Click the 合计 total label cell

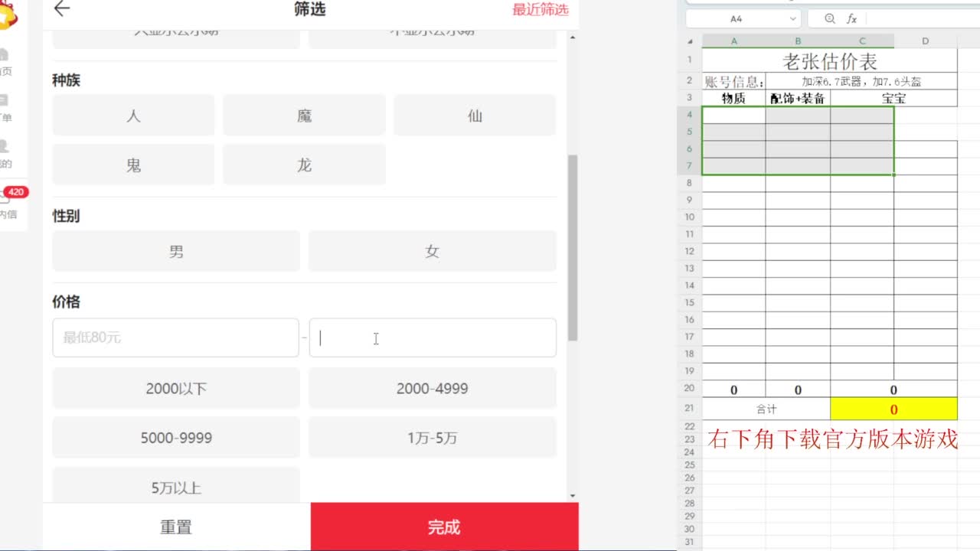click(x=766, y=409)
